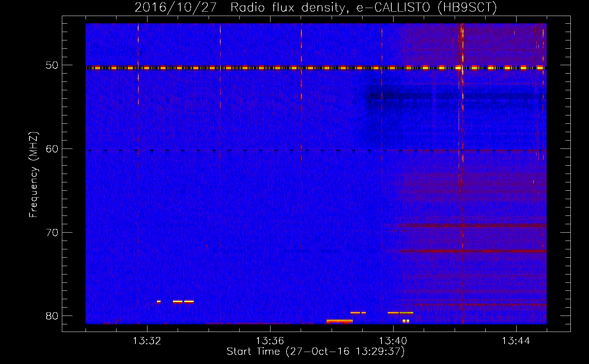Click the 13:36 time tick label
Screen dimensions: 589x364
tap(270, 341)
